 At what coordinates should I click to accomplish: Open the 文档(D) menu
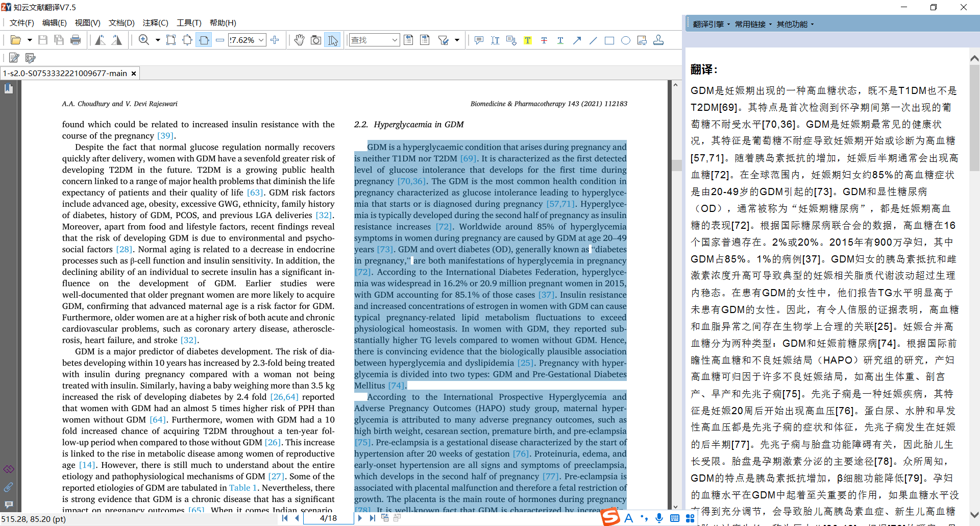click(x=121, y=22)
